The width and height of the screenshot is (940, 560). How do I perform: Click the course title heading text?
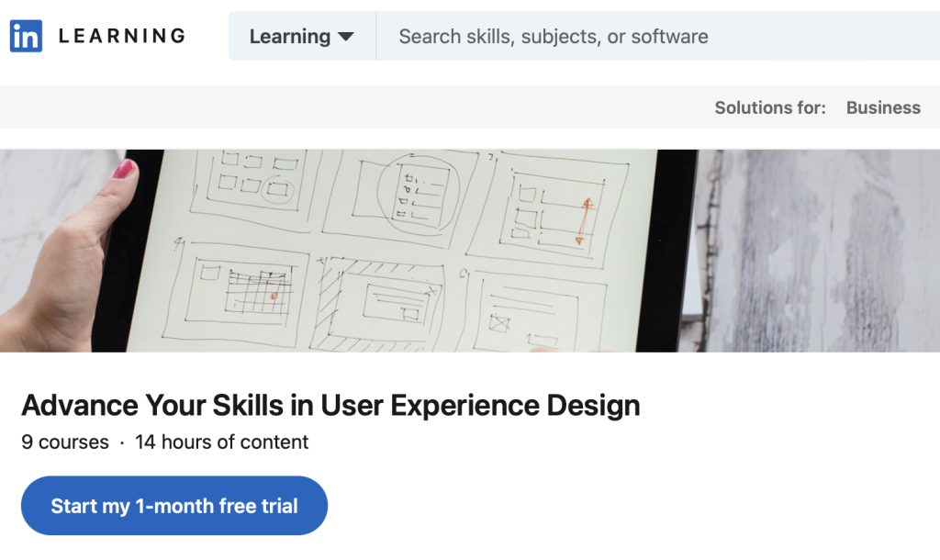[332, 405]
